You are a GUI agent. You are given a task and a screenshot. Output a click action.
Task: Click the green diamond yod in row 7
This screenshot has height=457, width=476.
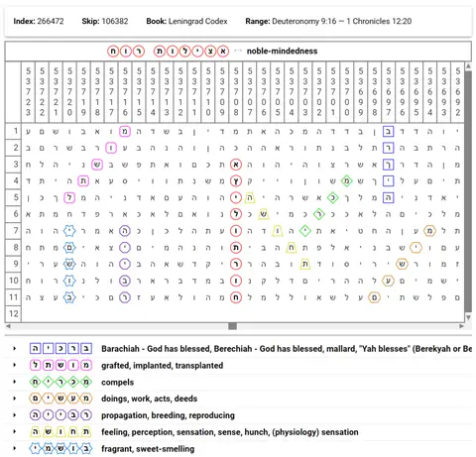click(x=305, y=231)
